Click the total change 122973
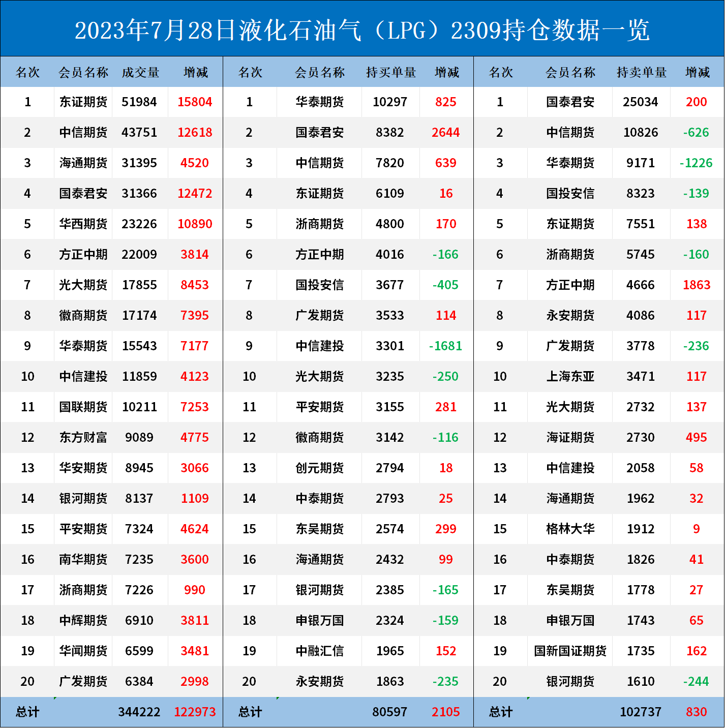The height and width of the screenshot is (728, 725). [195, 712]
